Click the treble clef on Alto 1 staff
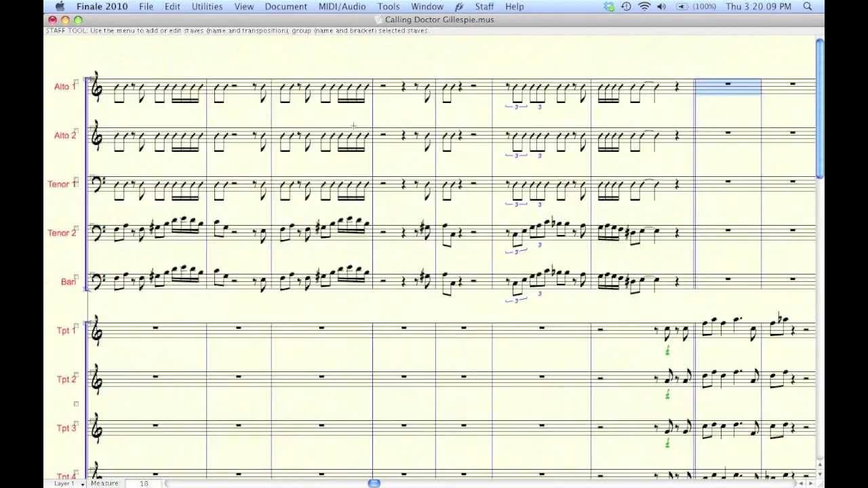868x488 pixels. [x=97, y=87]
